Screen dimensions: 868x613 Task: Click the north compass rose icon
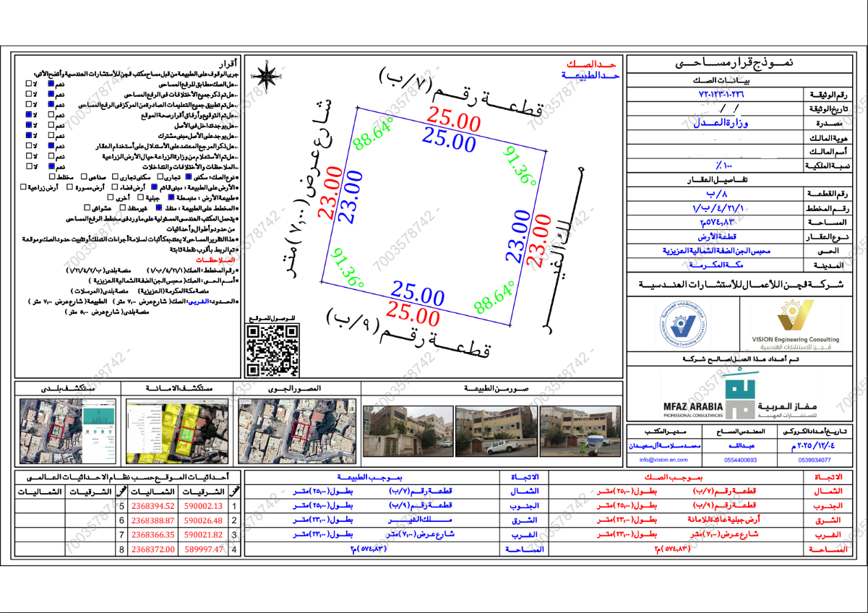[x=267, y=75]
